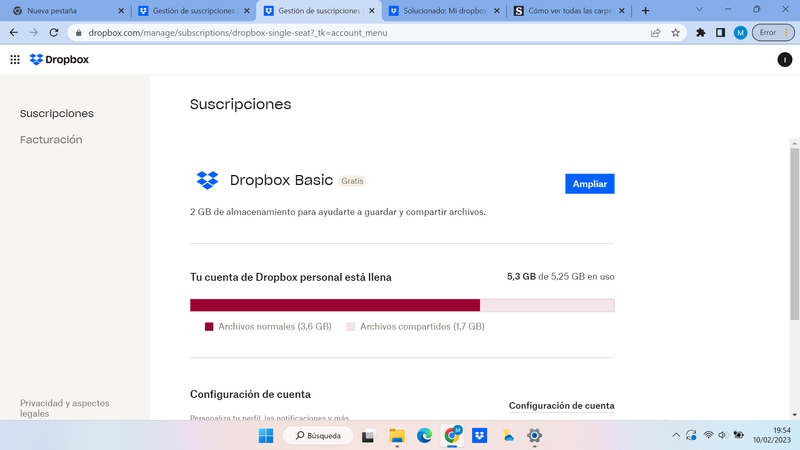Open Task View on the taskbar

(x=368, y=436)
